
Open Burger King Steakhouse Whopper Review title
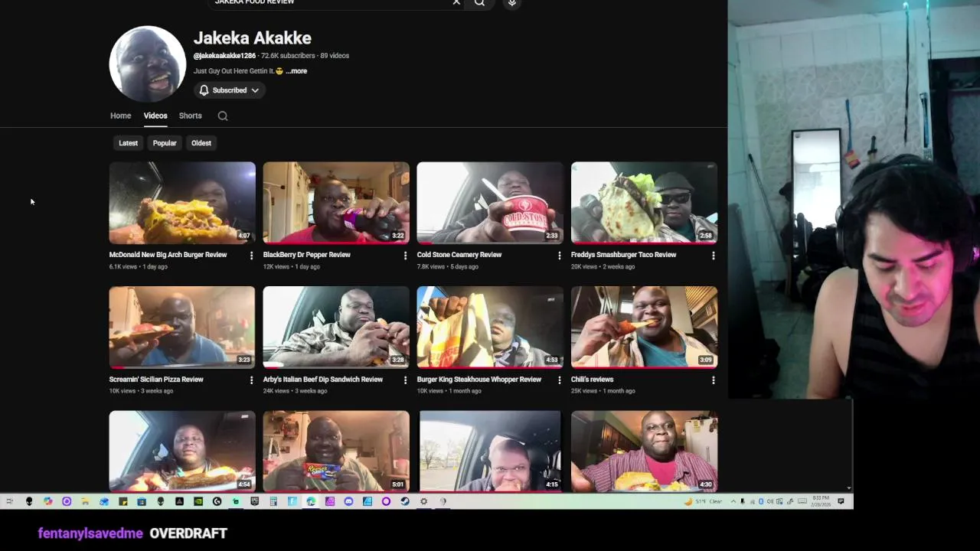point(479,380)
